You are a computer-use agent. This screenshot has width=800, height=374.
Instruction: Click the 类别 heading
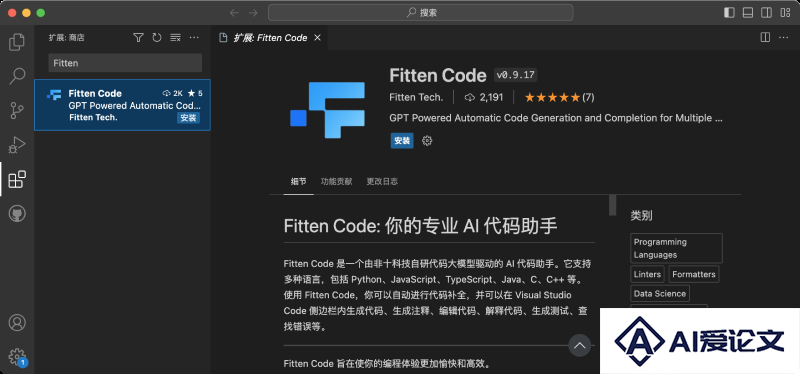[641, 215]
